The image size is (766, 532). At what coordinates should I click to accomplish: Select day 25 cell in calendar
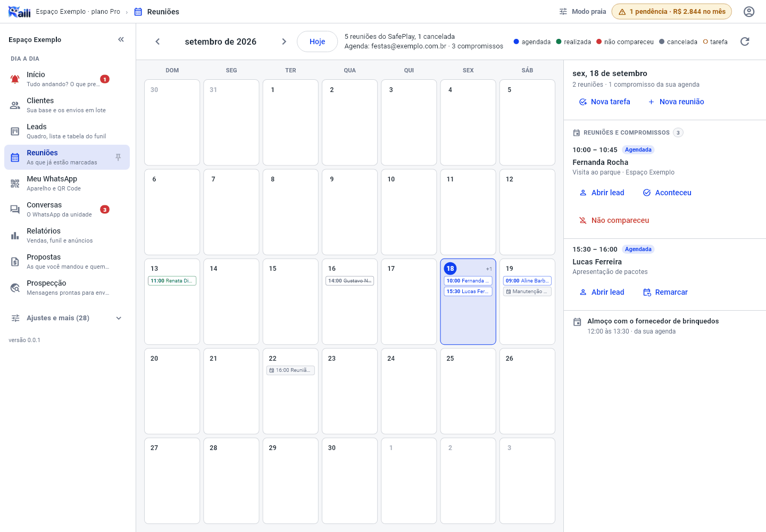coord(468,391)
